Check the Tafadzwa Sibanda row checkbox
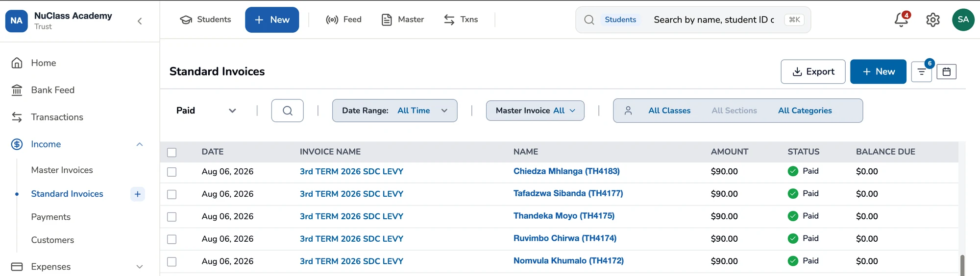Viewport: 980px width, 276px height. click(x=171, y=194)
